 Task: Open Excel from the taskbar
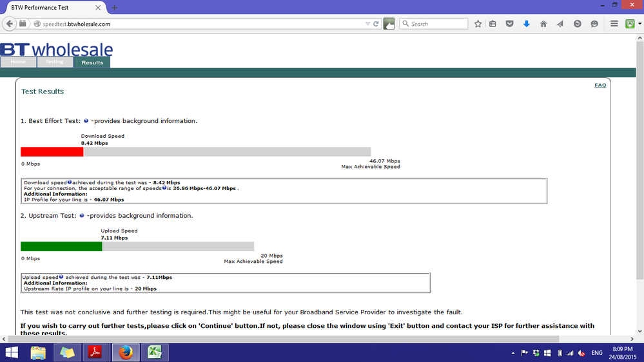click(x=155, y=352)
